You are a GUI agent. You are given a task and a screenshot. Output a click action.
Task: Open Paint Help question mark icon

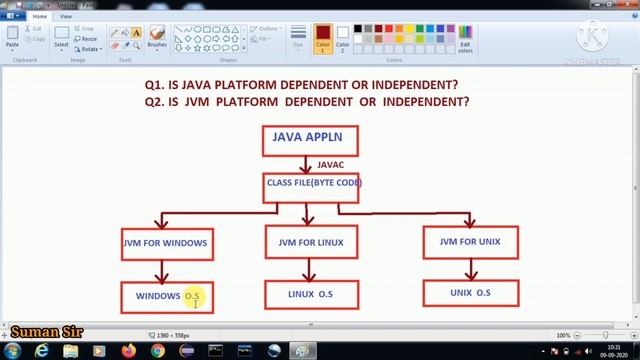[635, 16]
